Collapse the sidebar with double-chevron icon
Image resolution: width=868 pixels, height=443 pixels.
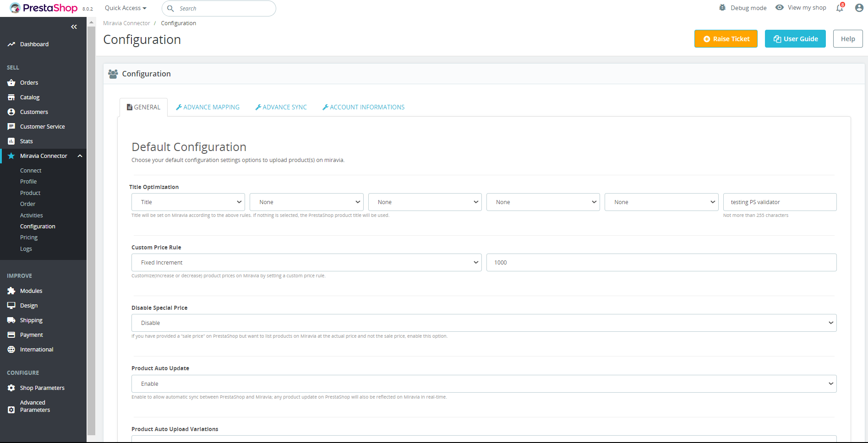[x=74, y=27]
